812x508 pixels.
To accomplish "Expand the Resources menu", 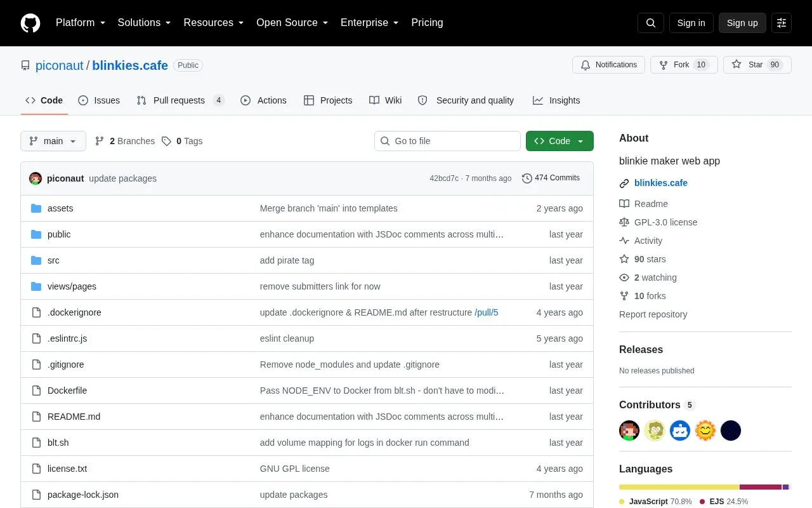I will coord(214,23).
